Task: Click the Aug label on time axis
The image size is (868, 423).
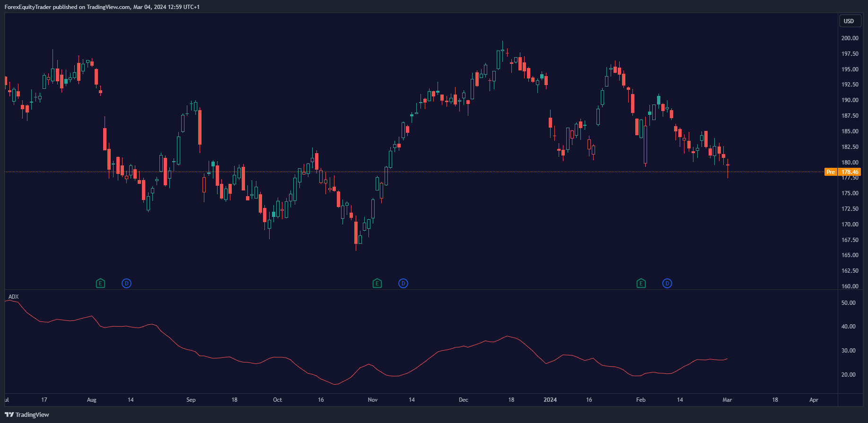Action: pos(92,400)
